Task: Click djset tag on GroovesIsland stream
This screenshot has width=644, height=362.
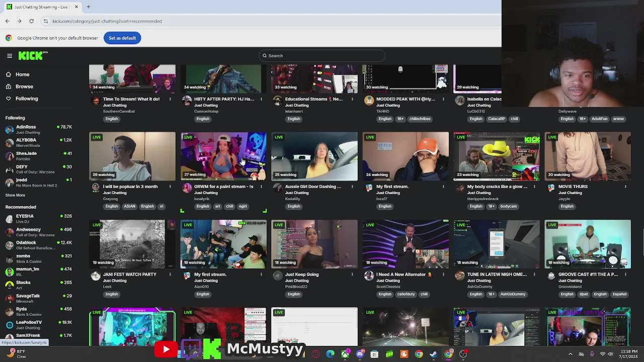Action: (583, 294)
